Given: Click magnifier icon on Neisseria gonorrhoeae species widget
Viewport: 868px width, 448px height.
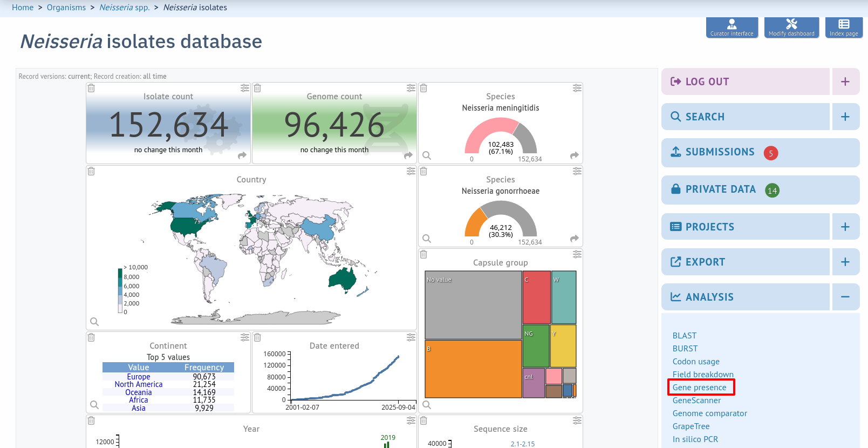Looking at the screenshot, I should pos(427,239).
